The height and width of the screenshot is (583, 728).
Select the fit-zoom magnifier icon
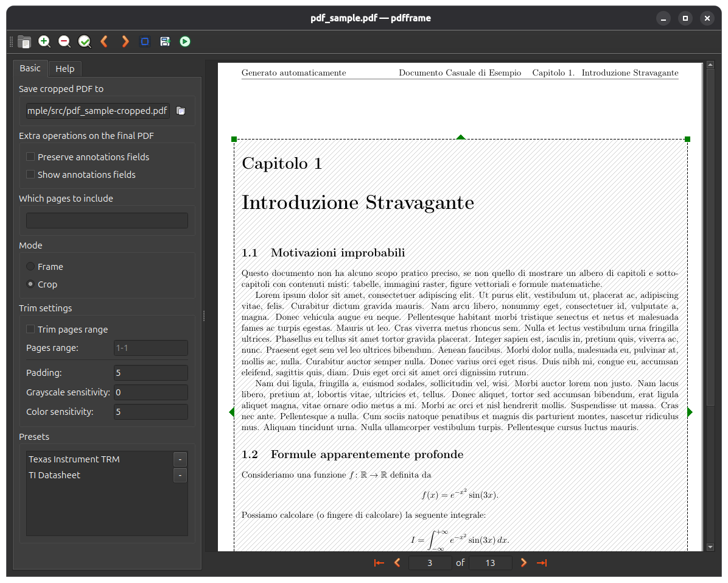coord(84,41)
